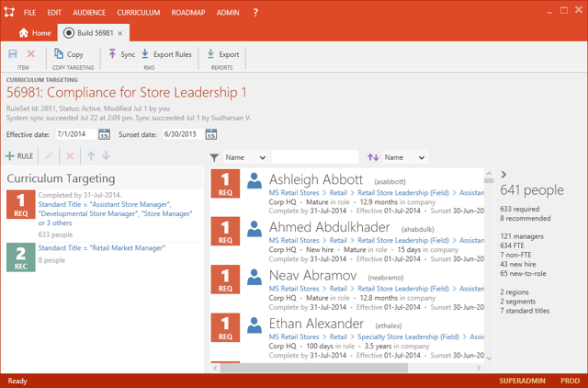Click Specialty Store Leadership (Field) link
The height and width of the screenshot is (388, 588).
coord(408,337)
